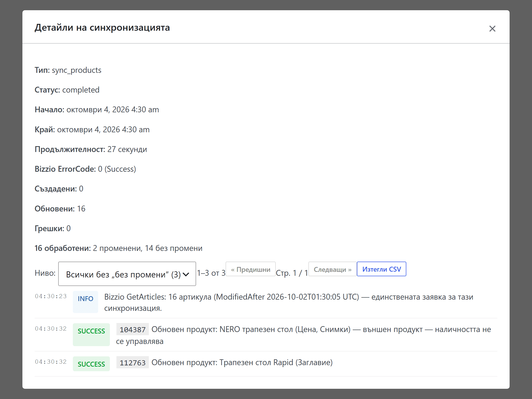
Task: Click the 1–3 от 3 record count
Action: [x=211, y=273]
